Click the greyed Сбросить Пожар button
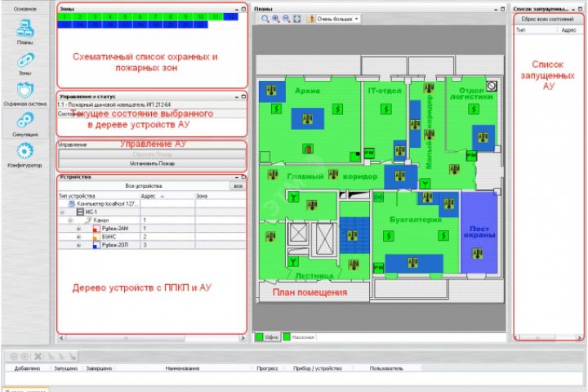The image size is (588, 392). pyautogui.click(x=152, y=154)
